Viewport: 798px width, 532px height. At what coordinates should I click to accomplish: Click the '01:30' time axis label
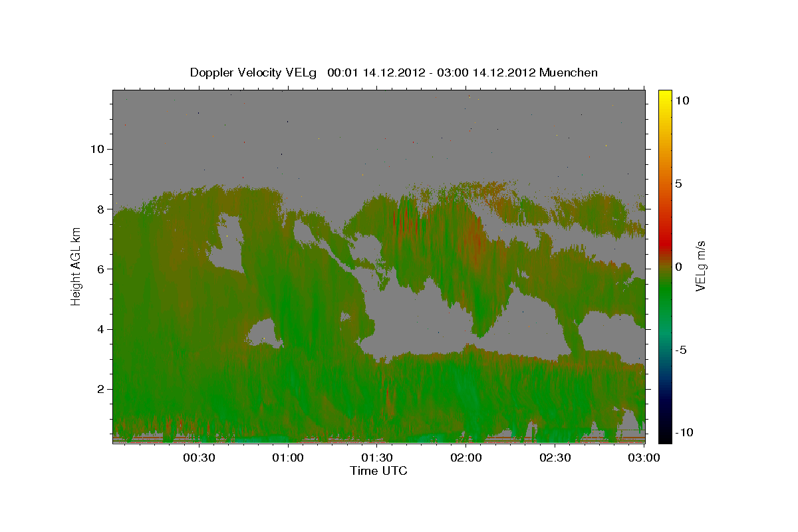pyautogui.click(x=377, y=458)
